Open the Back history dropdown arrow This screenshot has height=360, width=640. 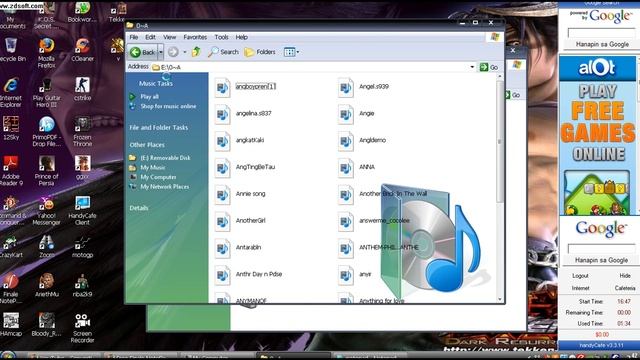click(x=161, y=52)
